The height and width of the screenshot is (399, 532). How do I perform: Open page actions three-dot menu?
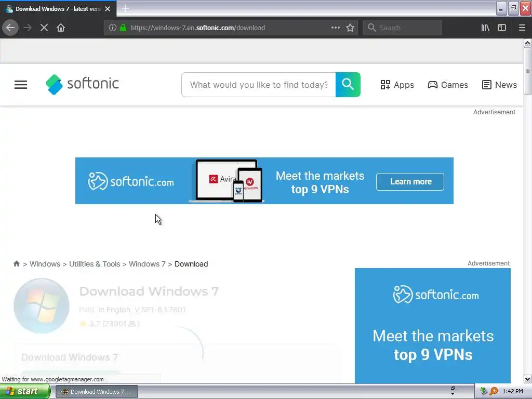(335, 28)
